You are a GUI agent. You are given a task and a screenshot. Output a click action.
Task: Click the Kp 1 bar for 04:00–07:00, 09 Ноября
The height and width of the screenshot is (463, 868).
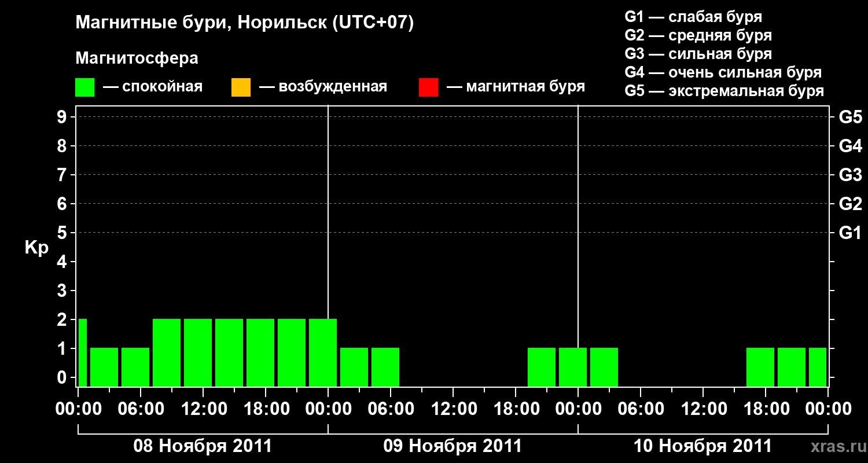click(x=385, y=367)
